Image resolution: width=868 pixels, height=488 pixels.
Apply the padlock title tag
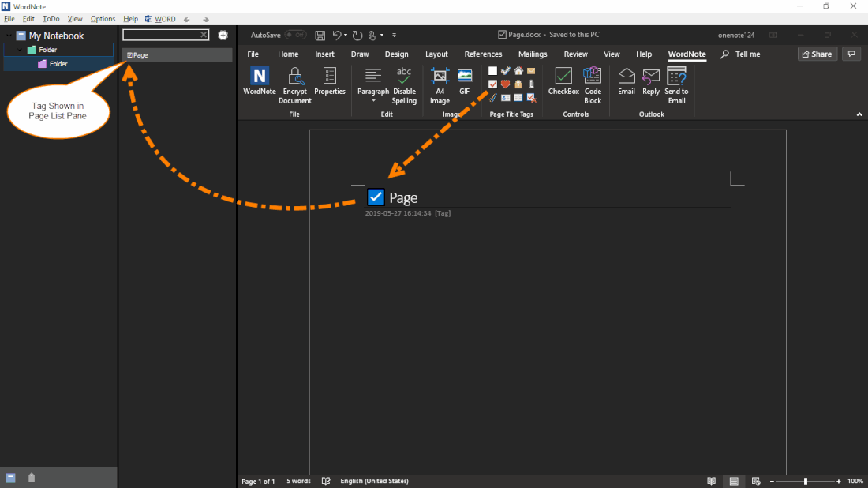coord(518,84)
